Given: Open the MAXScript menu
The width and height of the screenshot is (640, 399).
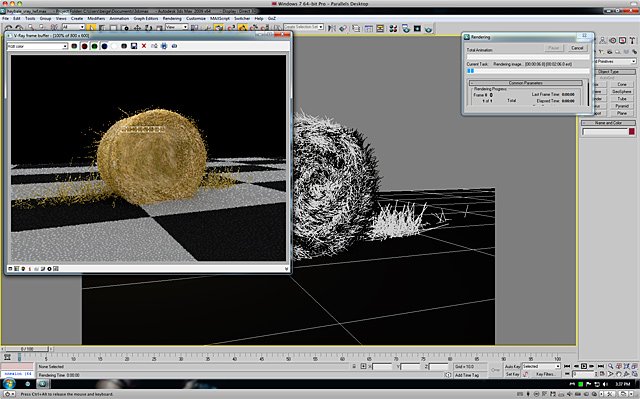Looking at the screenshot, I should (220, 18).
